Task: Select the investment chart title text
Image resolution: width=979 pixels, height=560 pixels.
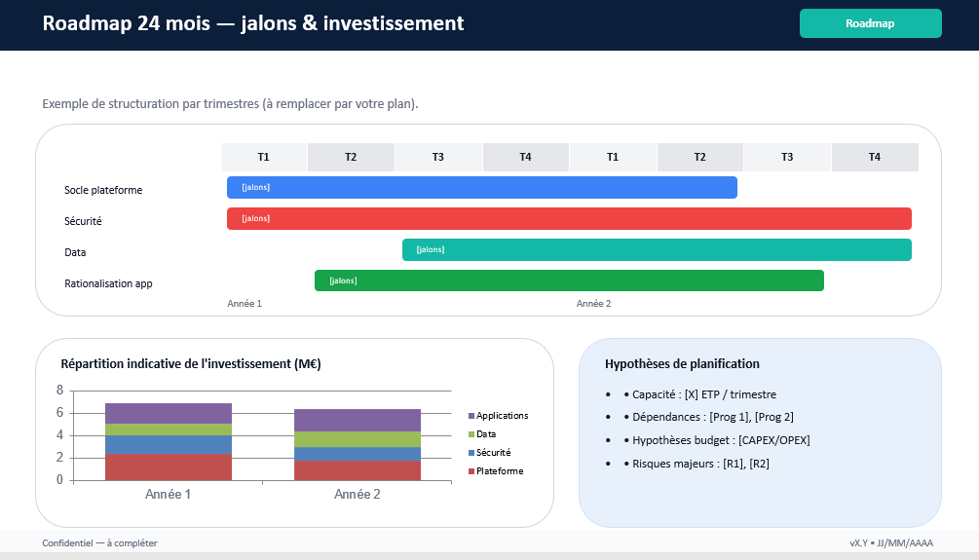Action: tap(191, 364)
